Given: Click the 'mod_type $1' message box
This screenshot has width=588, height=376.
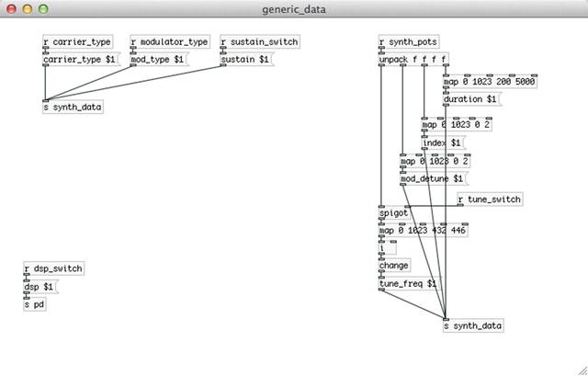Looking at the screenshot, I should (159, 59).
